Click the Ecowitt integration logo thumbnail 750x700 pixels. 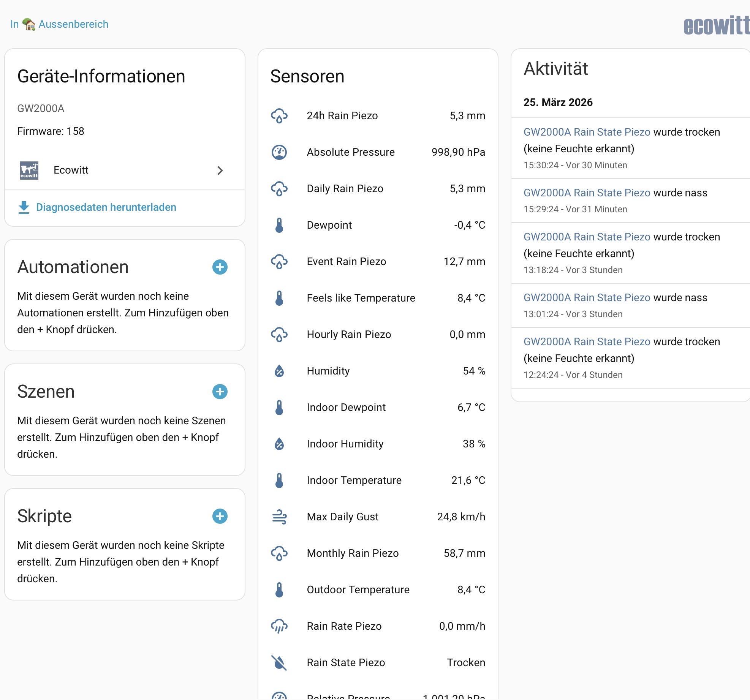pyautogui.click(x=29, y=170)
